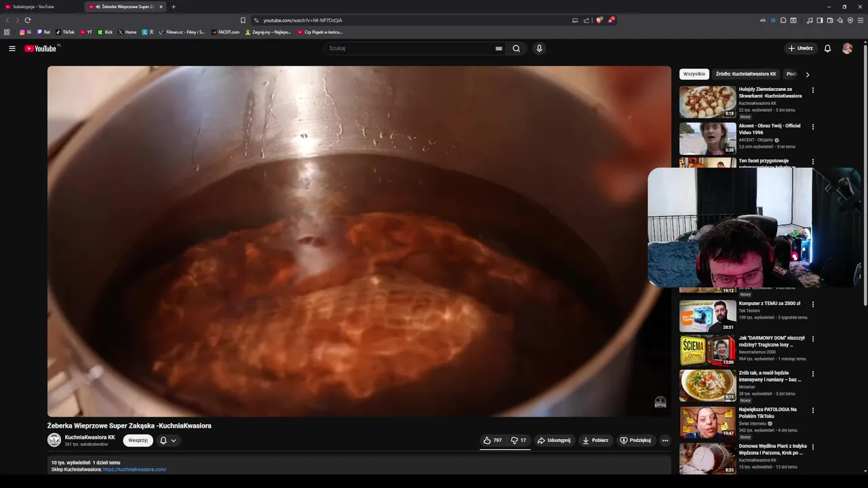Open the browser extensions puzzle icon
Viewport: 868px width, 488px height.
[x=783, y=20]
